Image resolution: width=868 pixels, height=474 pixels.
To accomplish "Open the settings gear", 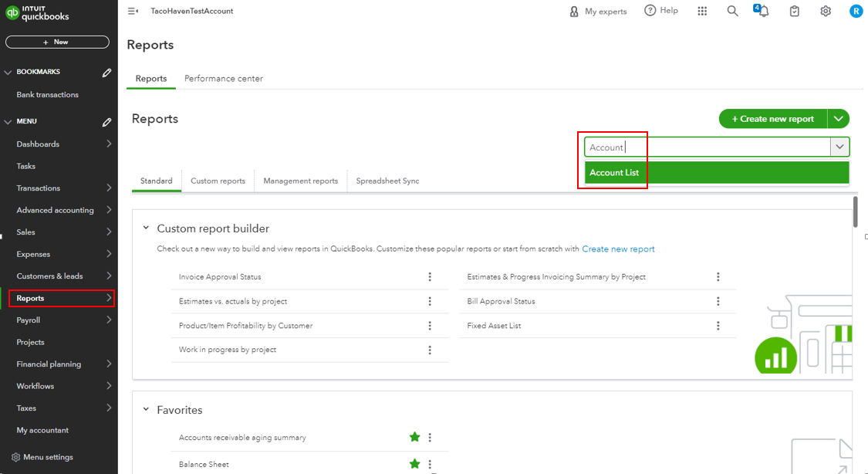I will coord(826,11).
